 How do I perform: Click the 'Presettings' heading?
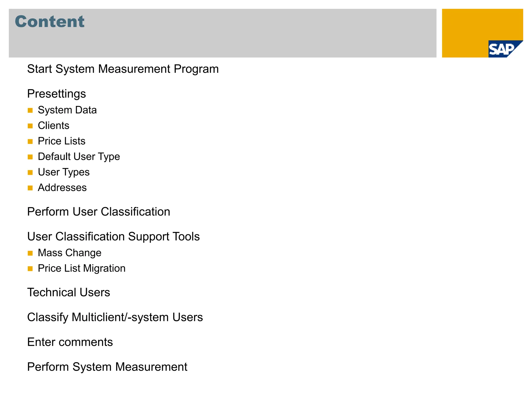[x=56, y=94]
